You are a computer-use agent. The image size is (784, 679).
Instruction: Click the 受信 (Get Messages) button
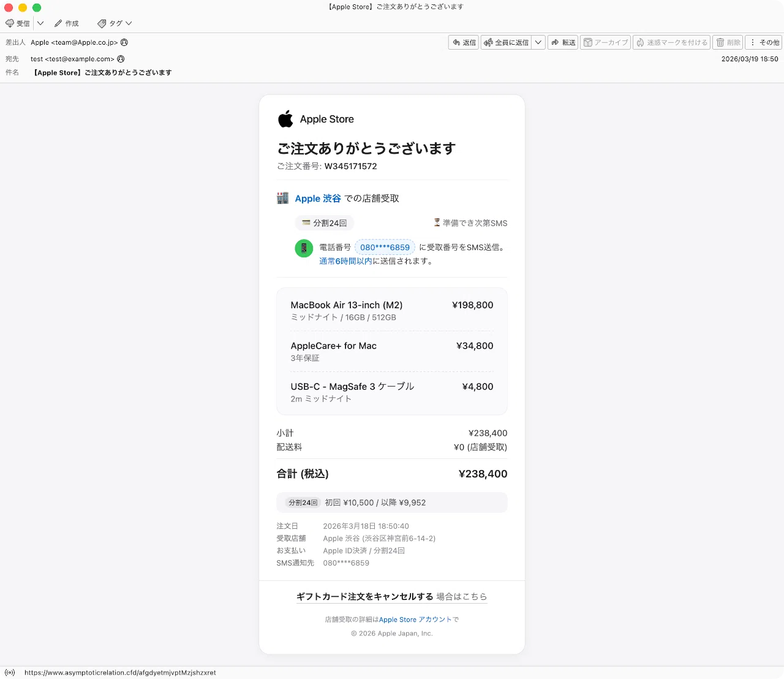point(18,23)
